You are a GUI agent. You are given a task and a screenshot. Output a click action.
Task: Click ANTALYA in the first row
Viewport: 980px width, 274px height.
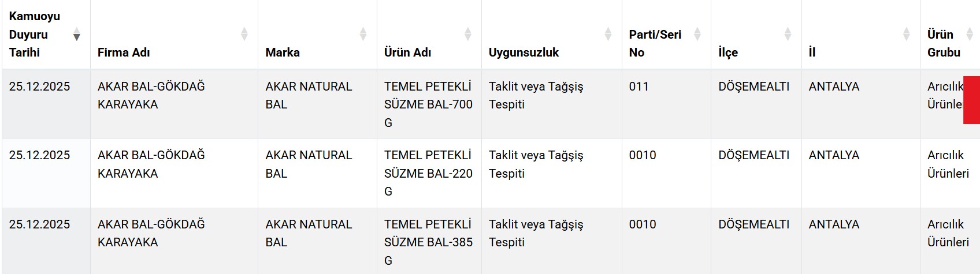coord(834,87)
